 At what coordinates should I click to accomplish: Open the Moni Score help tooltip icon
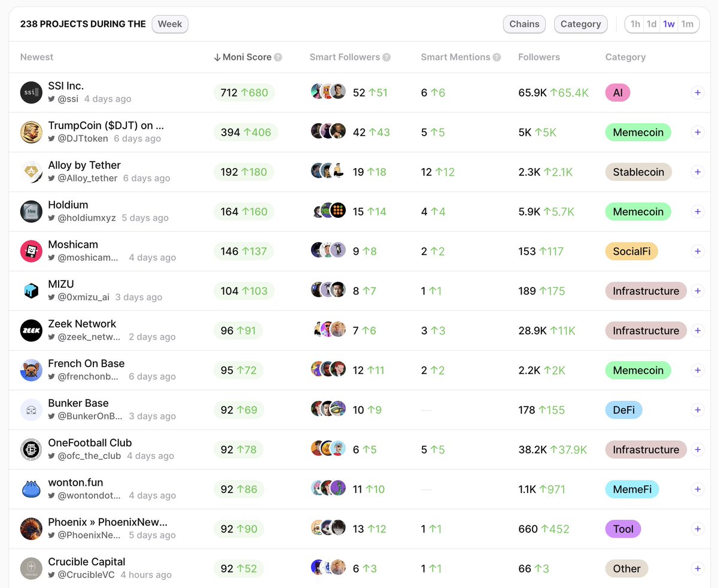tap(278, 57)
